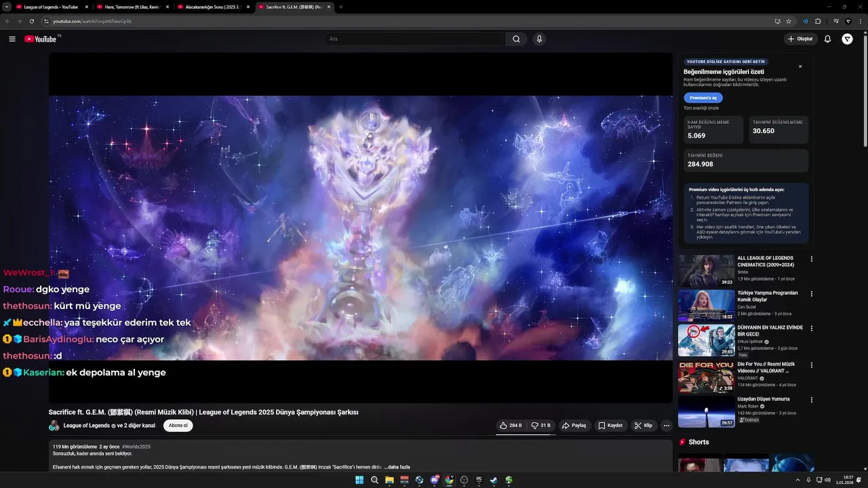The height and width of the screenshot is (488, 868).
Task: Close the dislike insights panel
Action: point(800,66)
